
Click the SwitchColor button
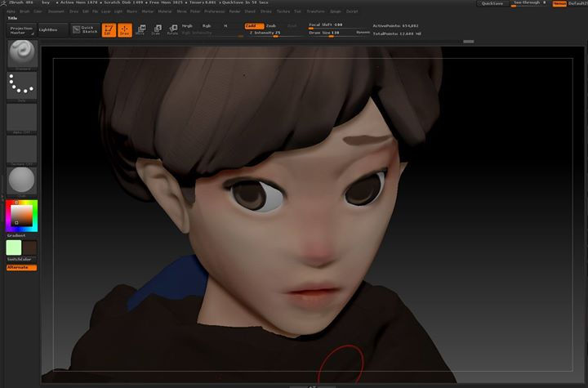coord(19,259)
